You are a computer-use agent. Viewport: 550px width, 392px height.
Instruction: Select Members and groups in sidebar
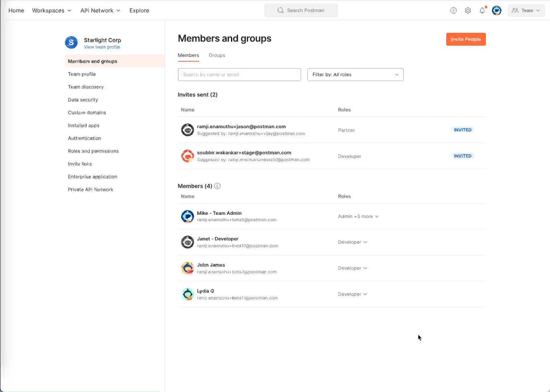115,61
